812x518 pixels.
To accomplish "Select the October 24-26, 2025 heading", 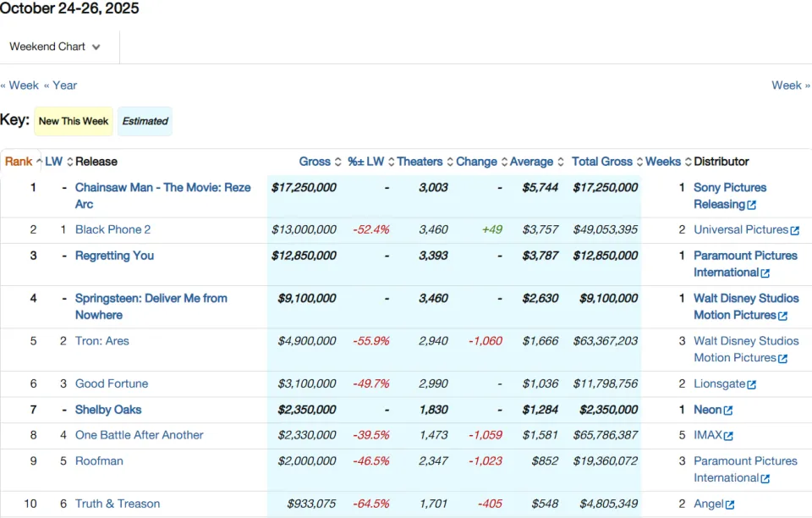I will tap(69, 8).
